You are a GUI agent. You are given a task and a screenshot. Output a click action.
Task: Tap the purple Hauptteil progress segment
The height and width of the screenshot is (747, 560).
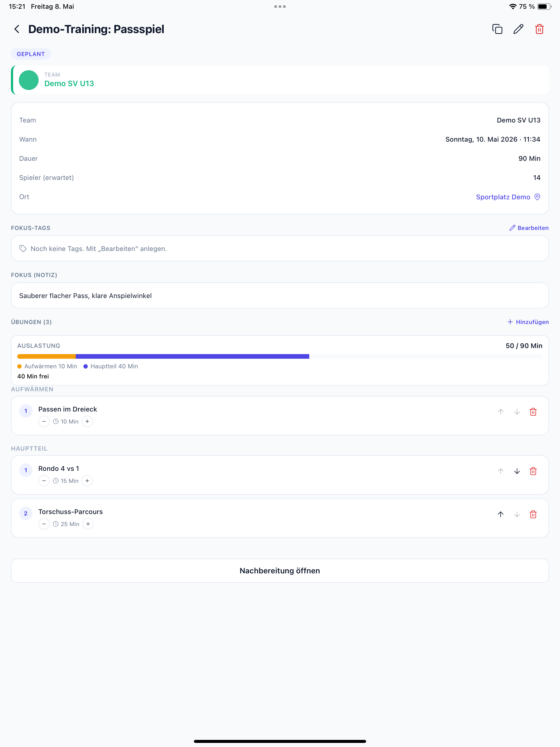(x=192, y=356)
